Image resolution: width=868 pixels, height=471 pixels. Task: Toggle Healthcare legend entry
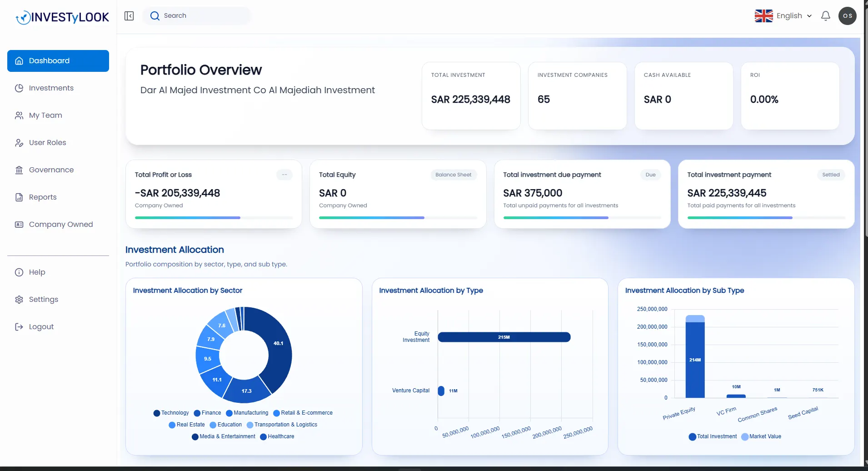pos(277,436)
